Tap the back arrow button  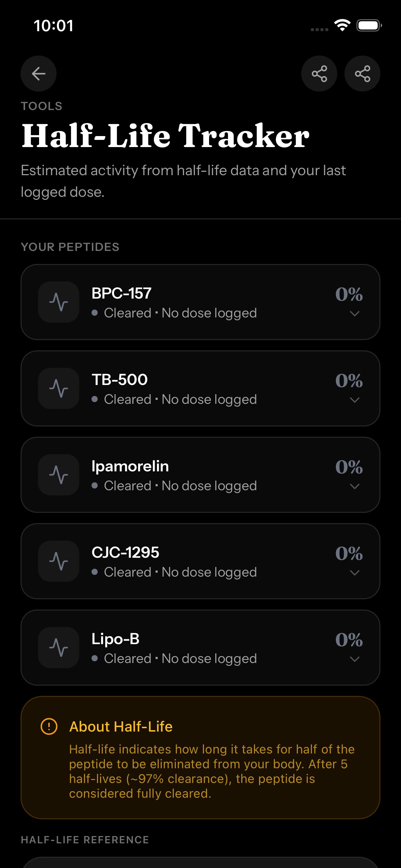(x=38, y=73)
